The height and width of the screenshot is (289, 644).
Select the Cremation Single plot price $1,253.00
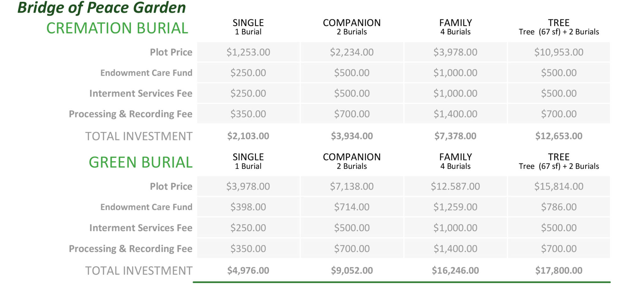pyautogui.click(x=248, y=52)
